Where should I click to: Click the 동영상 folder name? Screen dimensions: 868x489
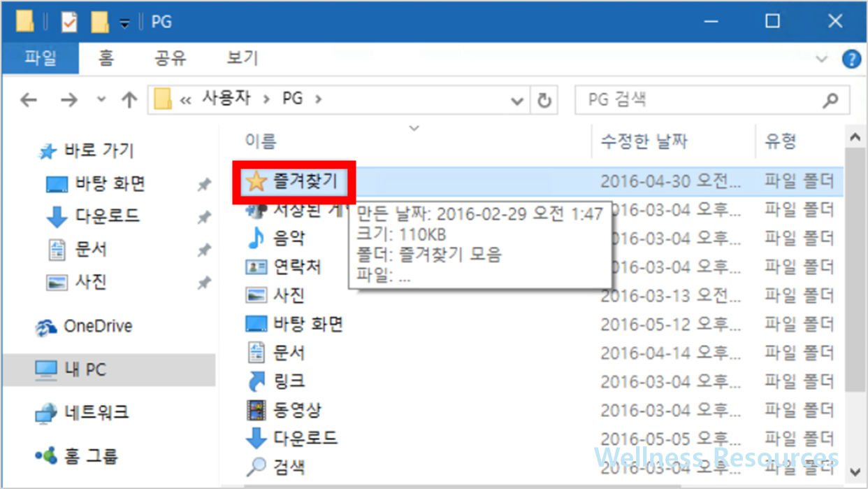click(297, 410)
